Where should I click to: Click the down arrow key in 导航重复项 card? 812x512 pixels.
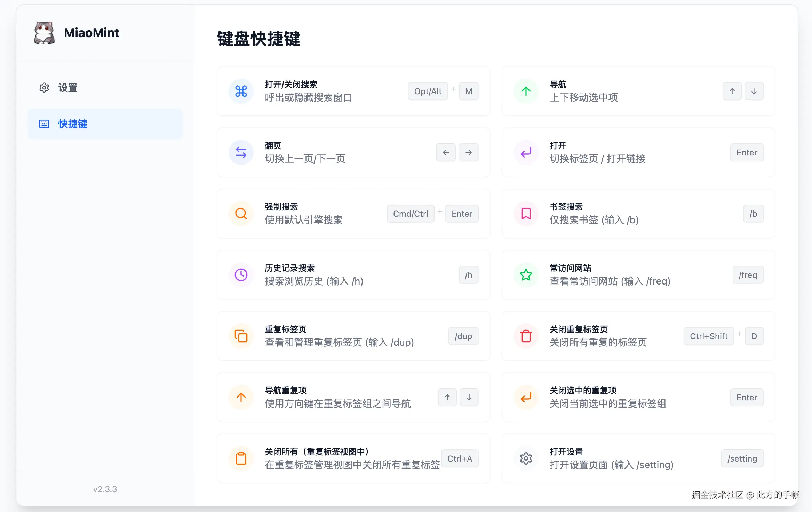(469, 397)
